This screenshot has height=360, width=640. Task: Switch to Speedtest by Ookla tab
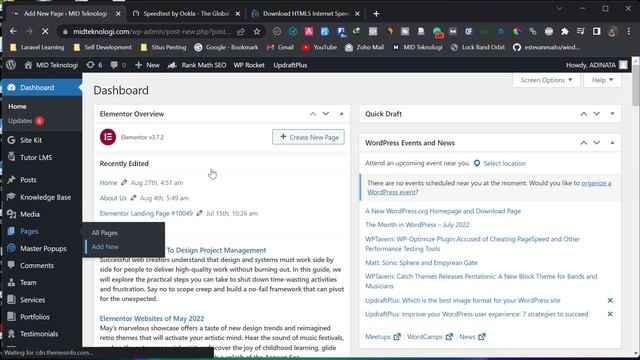pos(187,13)
